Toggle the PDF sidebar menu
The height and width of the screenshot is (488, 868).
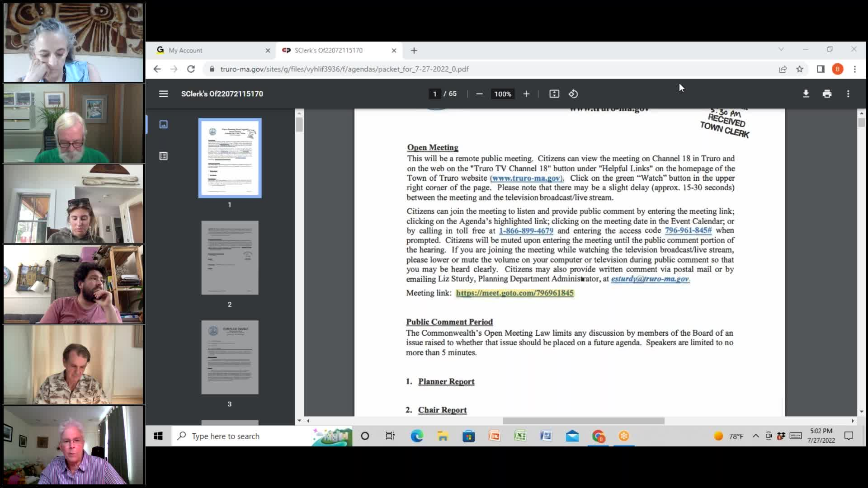pyautogui.click(x=163, y=94)
